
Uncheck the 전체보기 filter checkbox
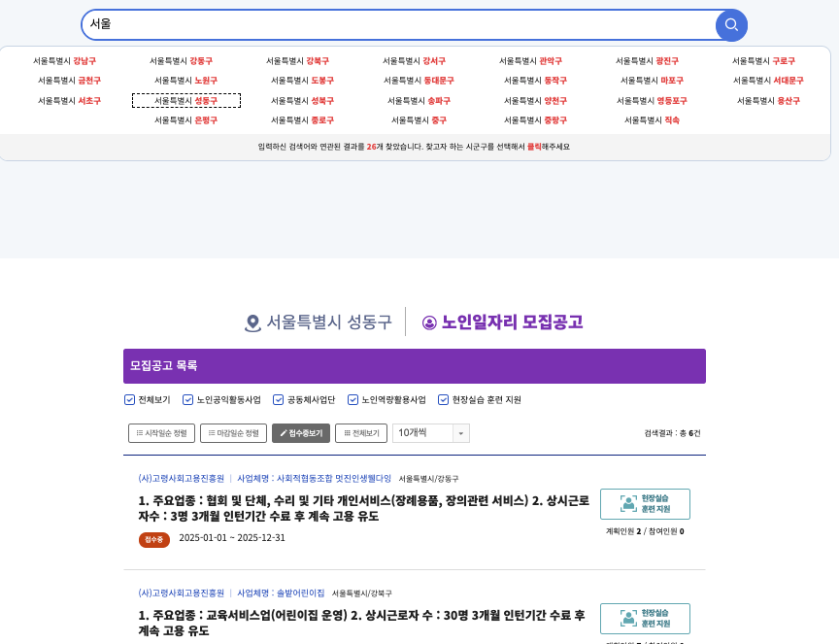coord(129,399)
